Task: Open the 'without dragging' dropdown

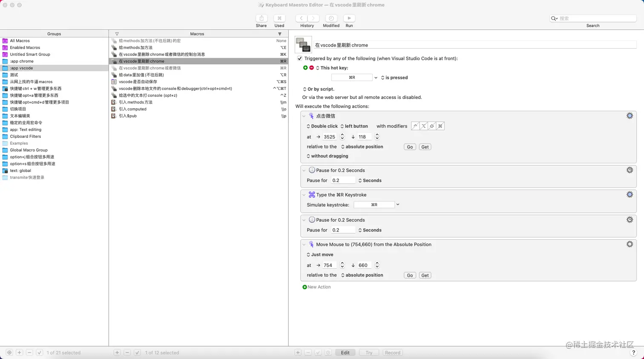Action: 328,156
